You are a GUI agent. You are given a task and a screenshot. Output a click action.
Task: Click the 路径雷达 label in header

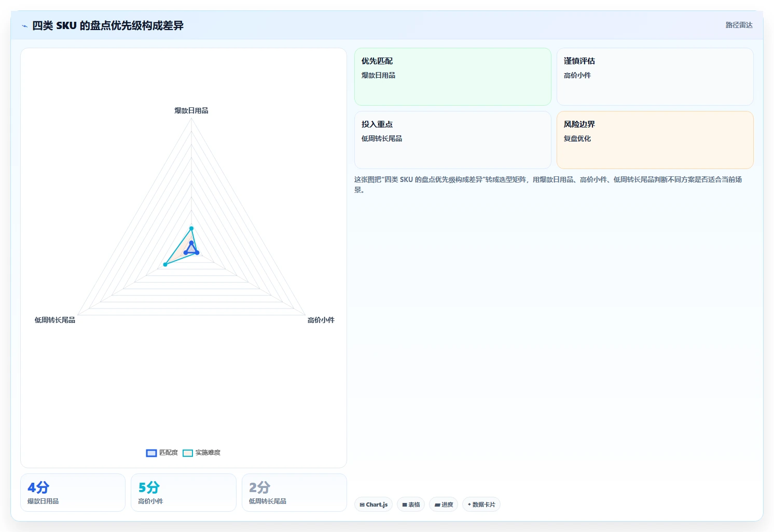coord(739,25)
